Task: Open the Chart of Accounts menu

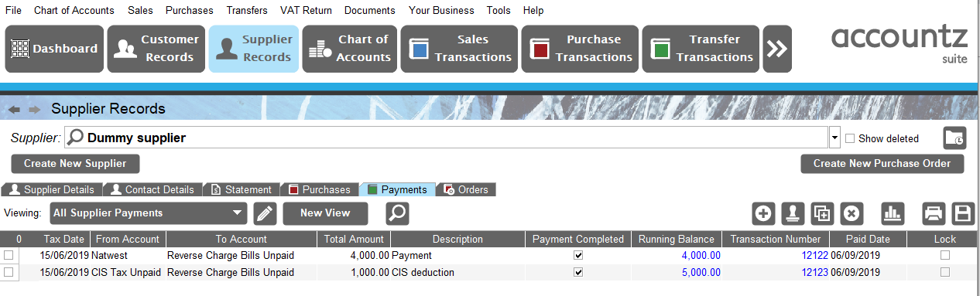Action: (x=74, y=10)
